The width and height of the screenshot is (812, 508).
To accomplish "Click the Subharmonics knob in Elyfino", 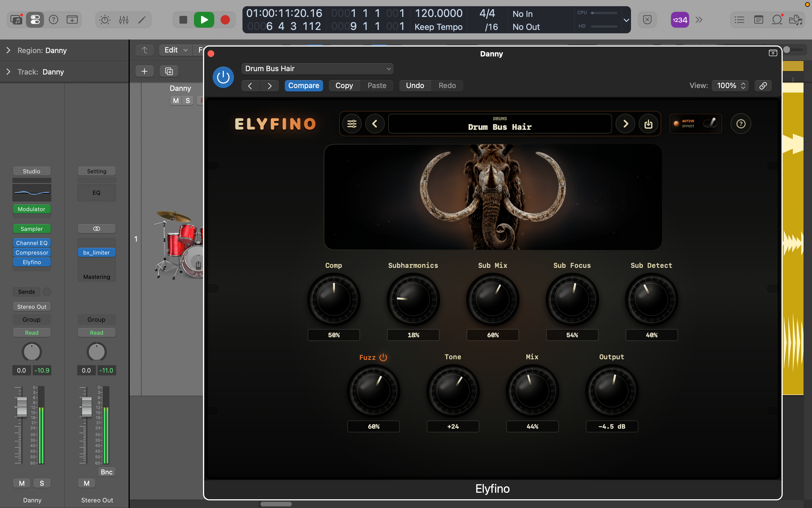I will (x=413, y=299).
